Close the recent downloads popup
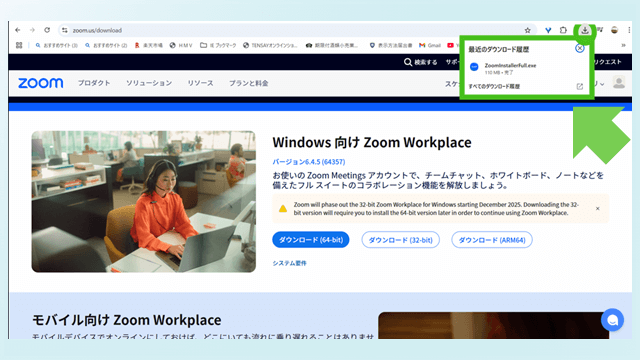This screenshot has width=640, height=360. tap(580, 48)
